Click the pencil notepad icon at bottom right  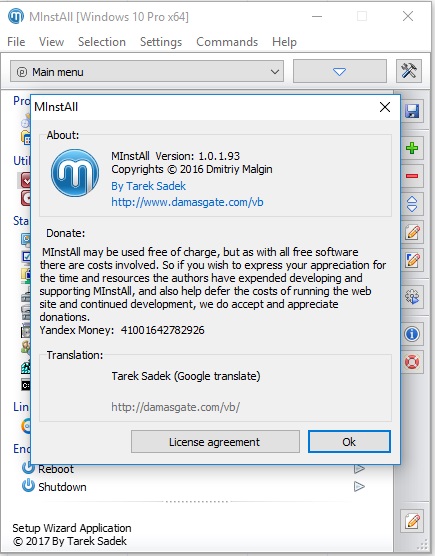(412, 521)
